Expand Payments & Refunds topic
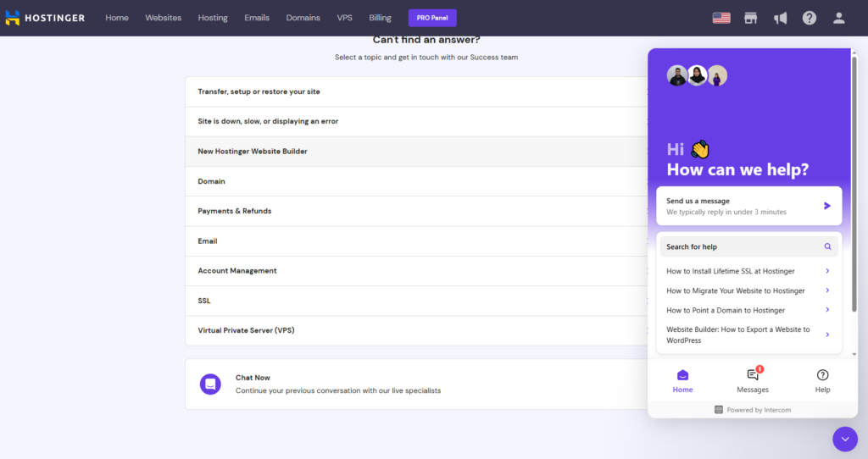Image resolution: width=868 pixels, height=459 pixels. tap(416, 211)
